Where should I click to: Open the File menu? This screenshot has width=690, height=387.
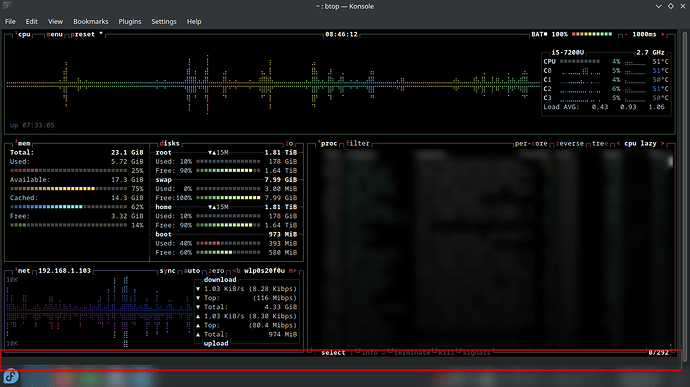tap(10, 21)
